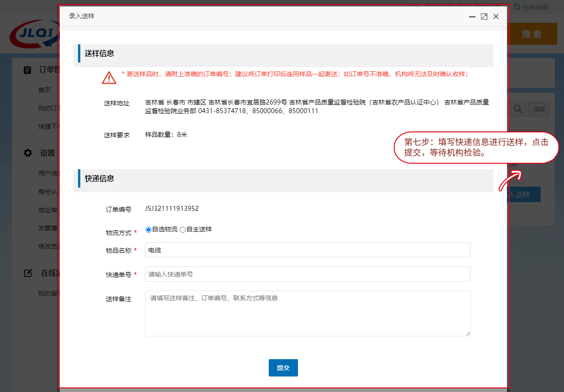Close the 录入送样 dialog
The height and width of the screenshot is (392, 564).
click(496, 16)
